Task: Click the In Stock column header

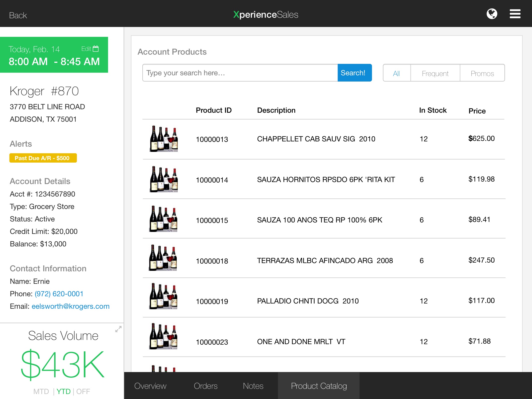Action: [433, 110]
